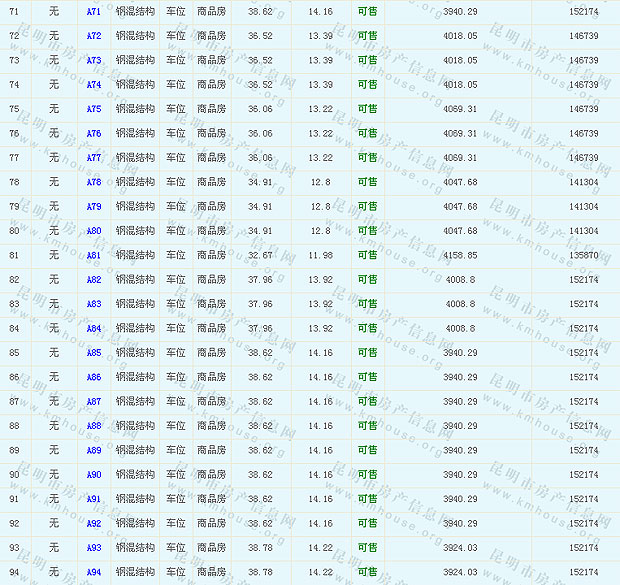Open the A71 unit link
620x585 pixels.
93,12
